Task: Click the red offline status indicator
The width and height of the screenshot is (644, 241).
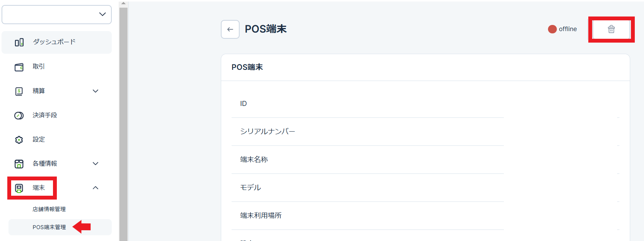Action: coord(552,29)
